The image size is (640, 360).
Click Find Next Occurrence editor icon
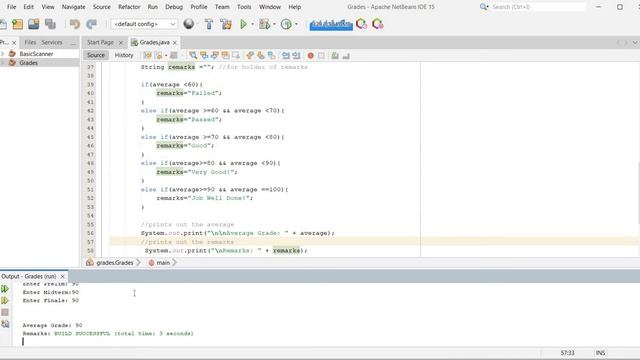[x=214, y=56]
